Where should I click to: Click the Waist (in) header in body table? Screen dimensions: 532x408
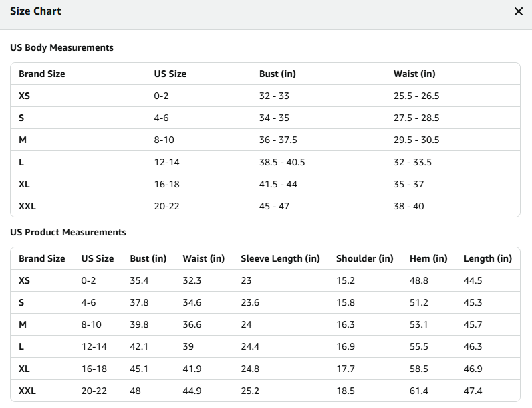[414, 74]
